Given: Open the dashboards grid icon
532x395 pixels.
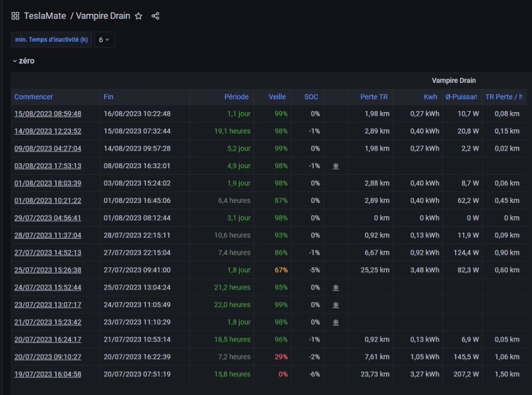Looking at the screenshot, I should (x=15, y=16).
